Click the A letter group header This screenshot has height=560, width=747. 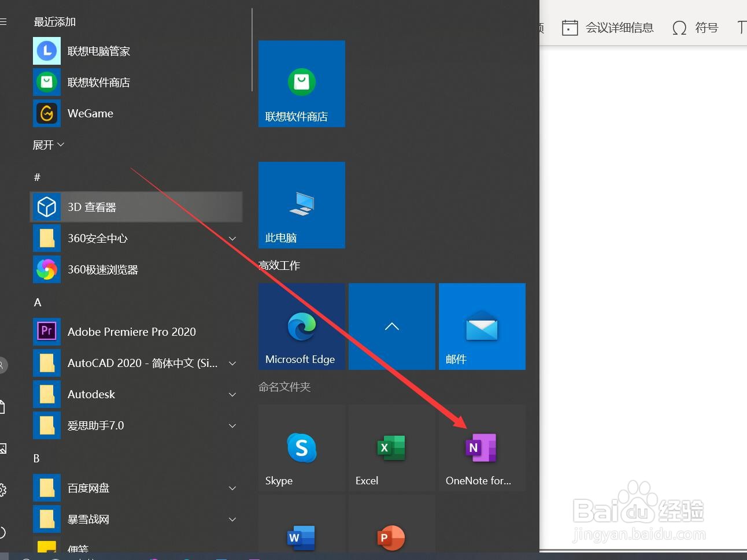(x=38, y=302)
